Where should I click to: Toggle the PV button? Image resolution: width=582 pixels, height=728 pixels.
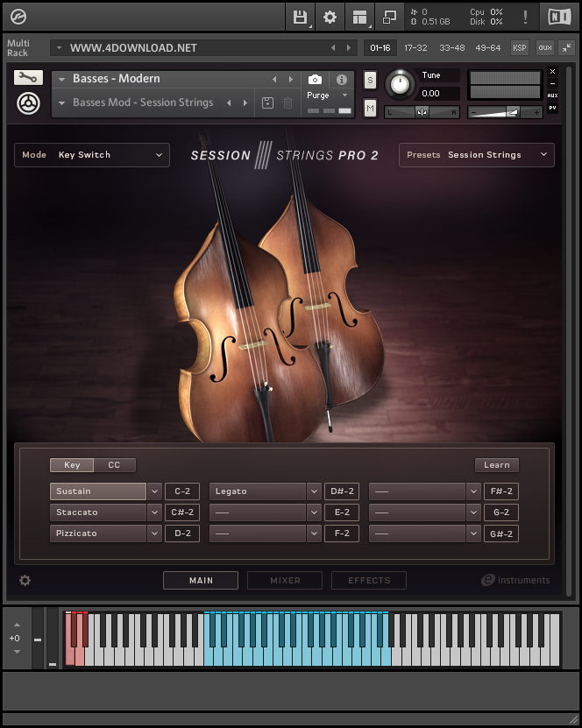(x=553, y=108)
